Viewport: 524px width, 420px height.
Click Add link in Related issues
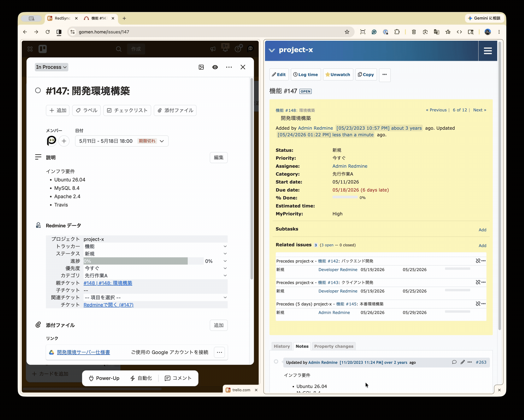(x=482, y=246)
